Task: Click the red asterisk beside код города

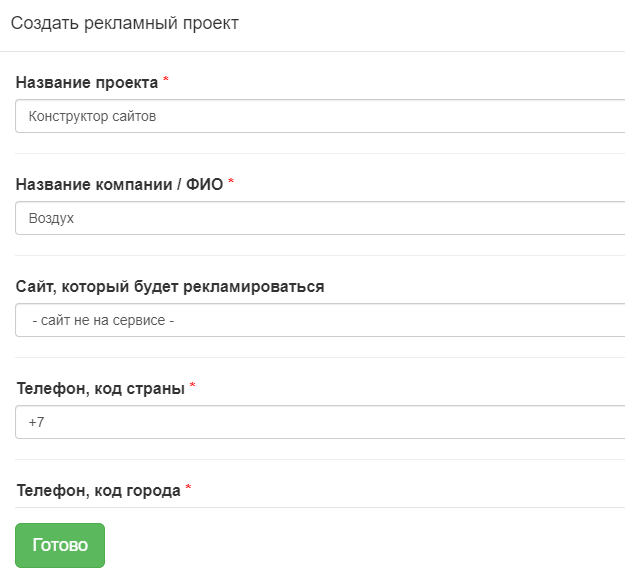Action: tap(189, 488)
